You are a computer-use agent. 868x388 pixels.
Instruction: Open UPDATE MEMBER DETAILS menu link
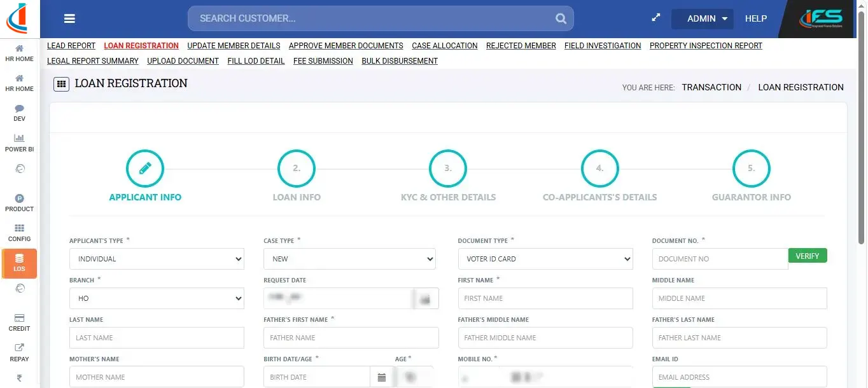(x=234, y=46)
